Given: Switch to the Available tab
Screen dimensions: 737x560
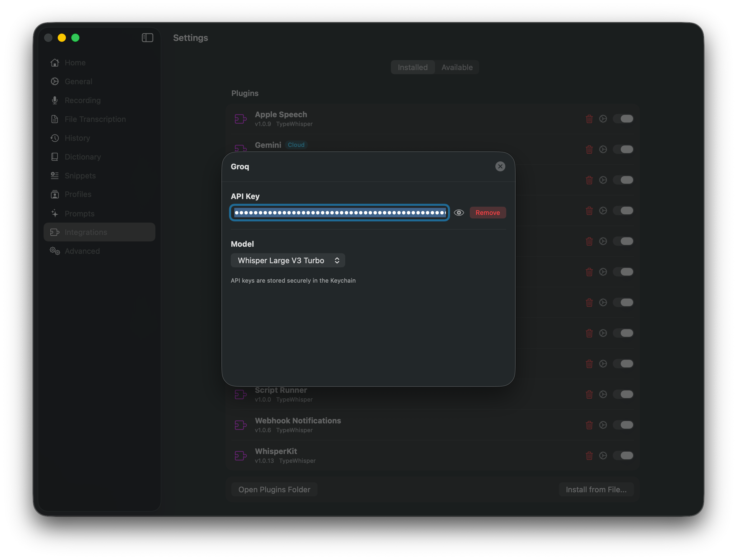Looking at the screenshot, I should click(x=457, y=67).
